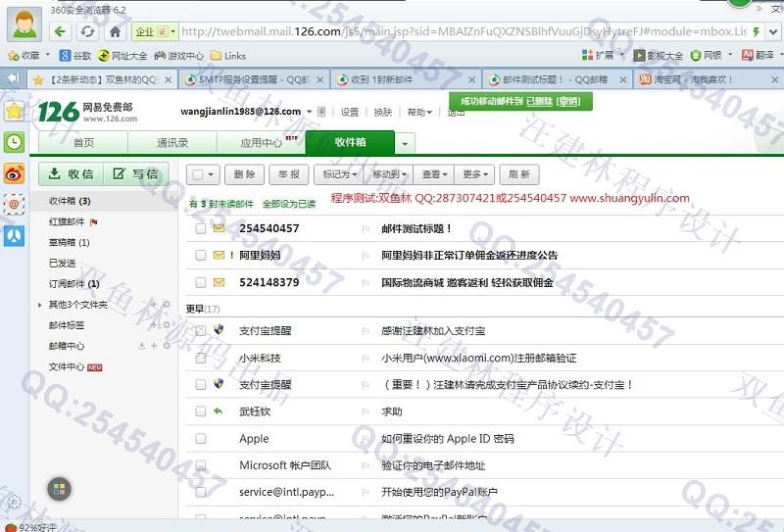Click the sidebar yellow star favorites icon
The image size is (784, 532).
pyautogui.click(x=14, y=111)
